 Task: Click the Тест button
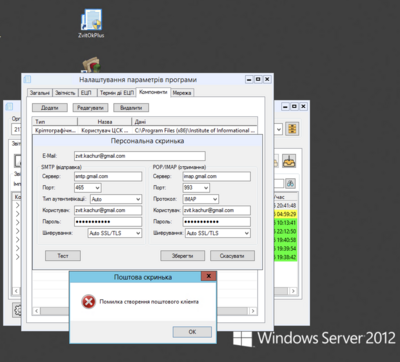point(63,256)
